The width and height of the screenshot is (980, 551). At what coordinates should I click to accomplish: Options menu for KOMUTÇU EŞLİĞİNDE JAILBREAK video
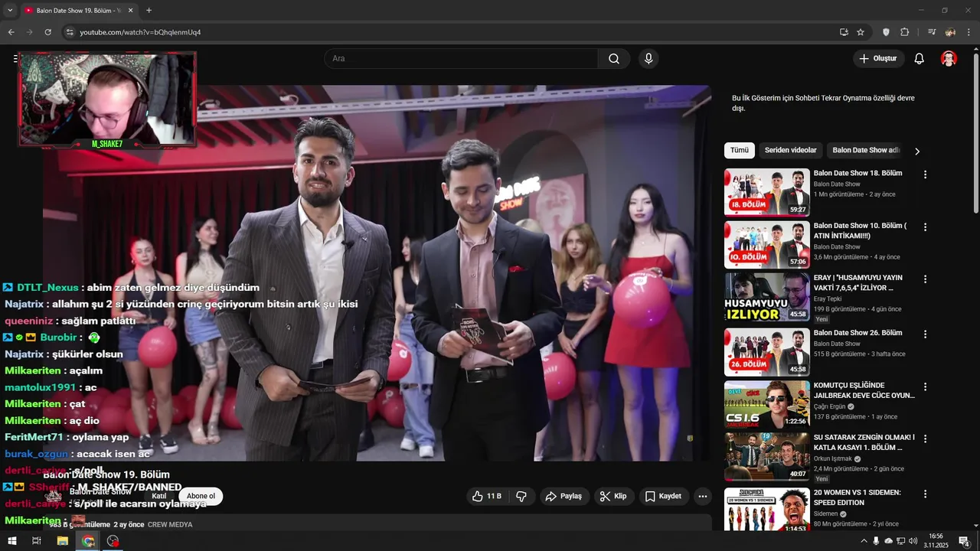click(x=925, y=386)
